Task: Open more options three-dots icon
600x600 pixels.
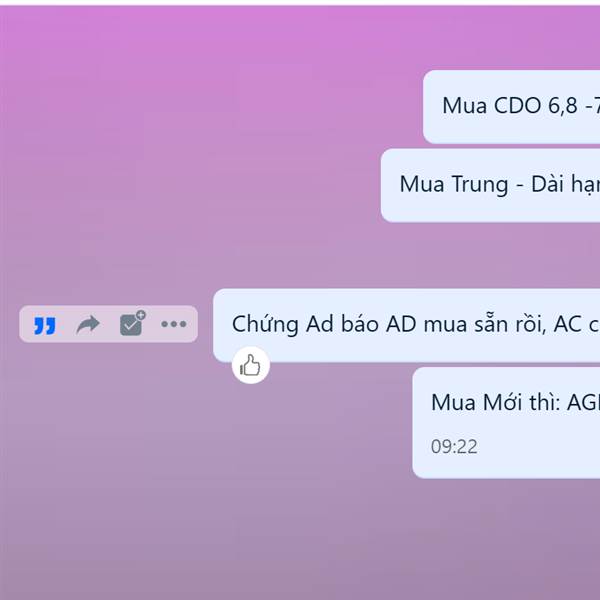Action: tap(174, 324)
